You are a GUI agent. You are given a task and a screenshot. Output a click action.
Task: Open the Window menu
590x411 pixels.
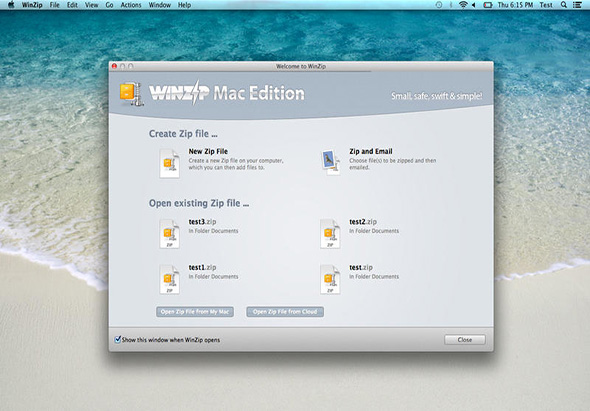coord(160,5)
